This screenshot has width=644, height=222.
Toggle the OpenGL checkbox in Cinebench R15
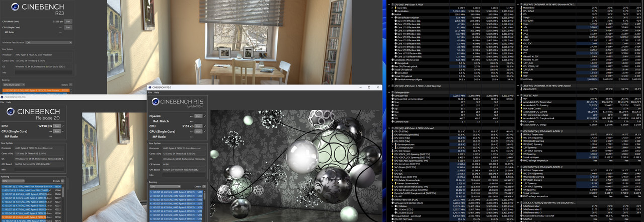[x=204, y=116]
